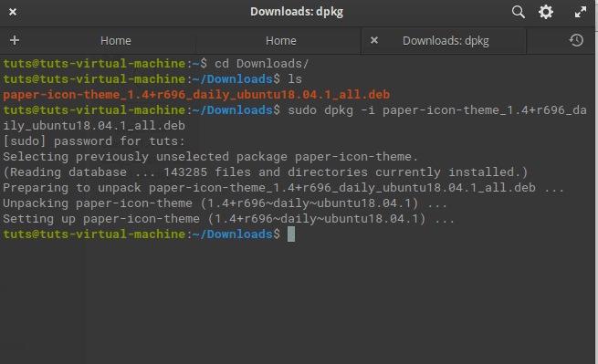The height and width of the screenshot is (364, 598).
Task: Click the 'sudo dpkg -i' command text
Action: click(x=331, y=110)
